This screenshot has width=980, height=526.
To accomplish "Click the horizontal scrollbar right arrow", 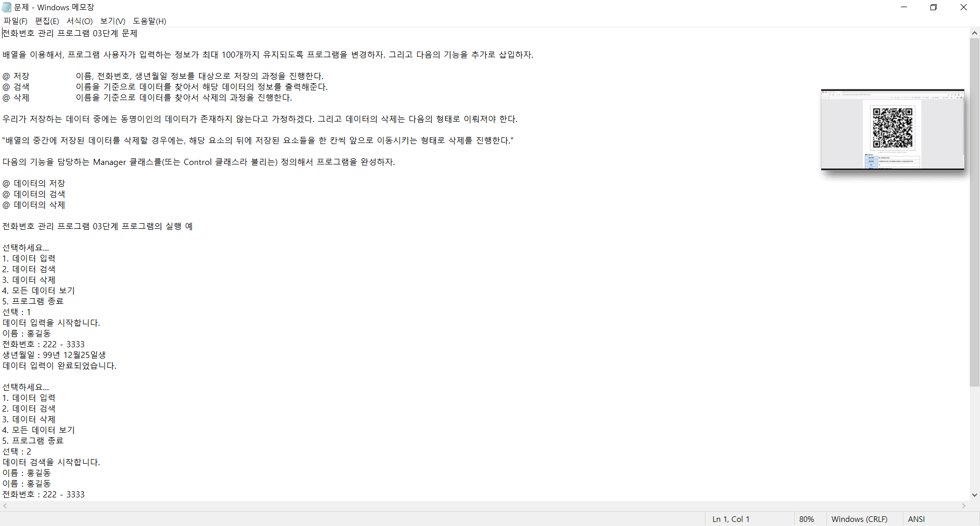I will pyautogui.click(x=964, y=506).
